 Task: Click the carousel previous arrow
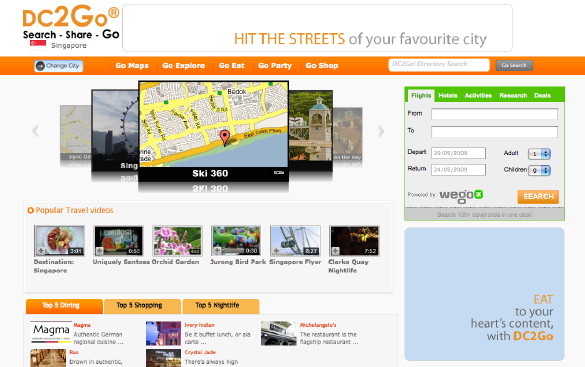(x=36, y=131)
